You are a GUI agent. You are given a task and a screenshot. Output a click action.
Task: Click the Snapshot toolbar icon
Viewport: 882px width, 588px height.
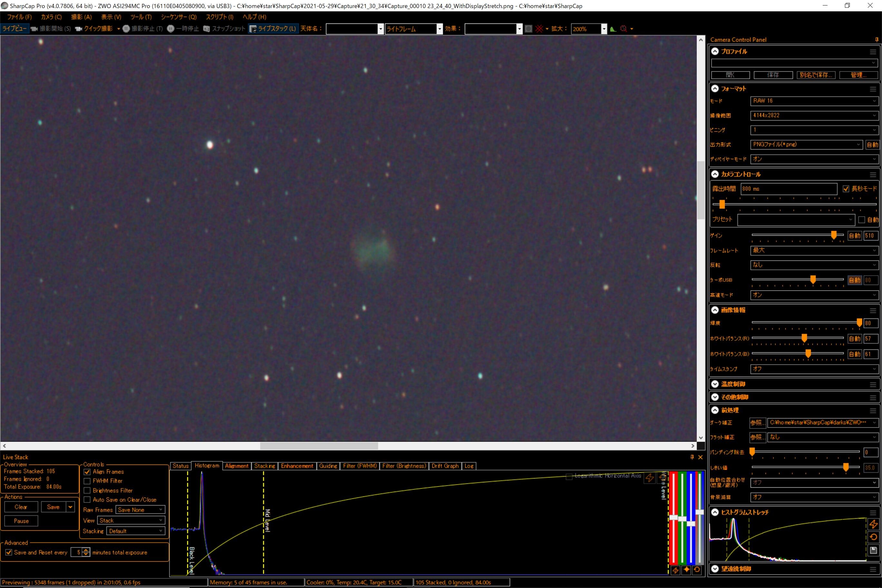(206, 29)
